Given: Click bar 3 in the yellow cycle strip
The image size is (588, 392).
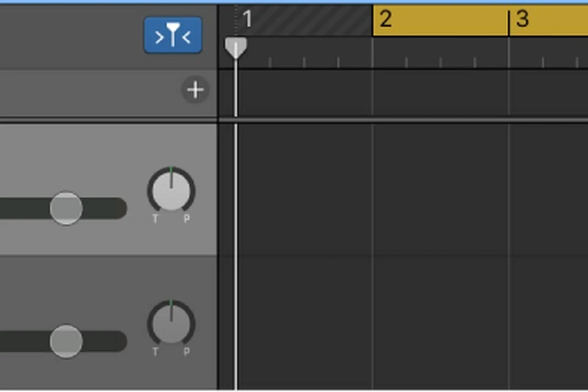Looking at the screenshot, I should pos(522,19).
